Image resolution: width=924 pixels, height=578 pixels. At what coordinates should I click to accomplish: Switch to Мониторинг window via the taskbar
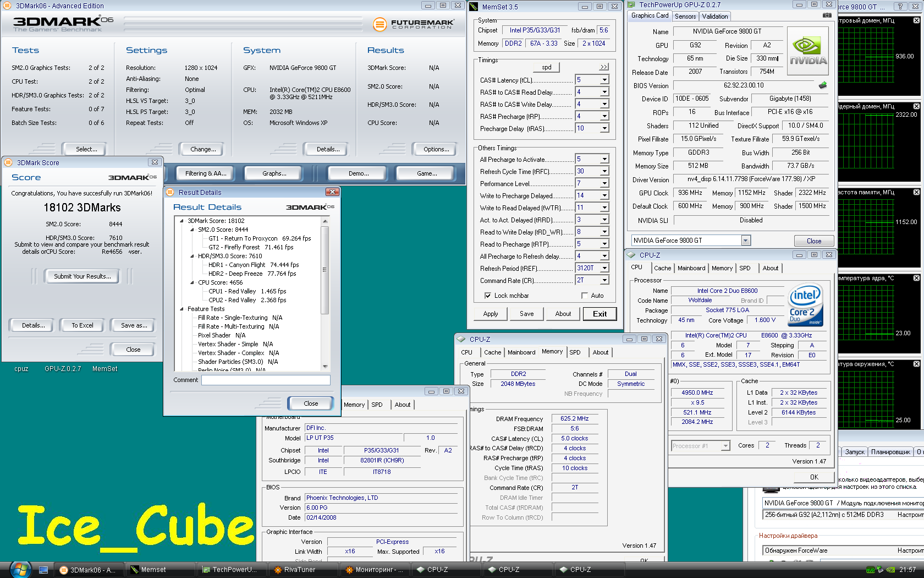375,570
